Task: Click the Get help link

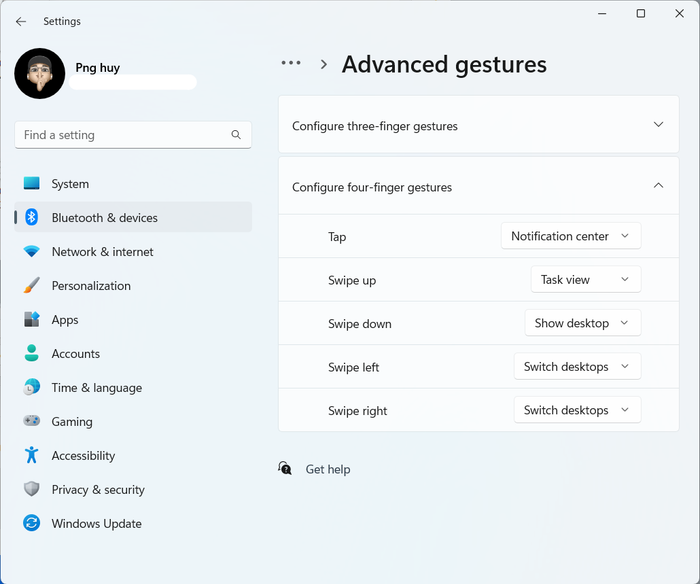Action: [x=328, y=469]
